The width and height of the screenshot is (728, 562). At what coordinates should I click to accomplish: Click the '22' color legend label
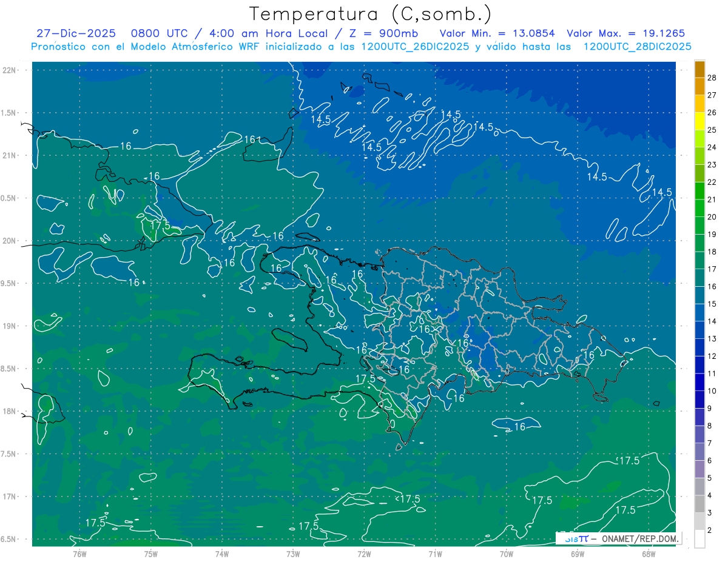712,182
